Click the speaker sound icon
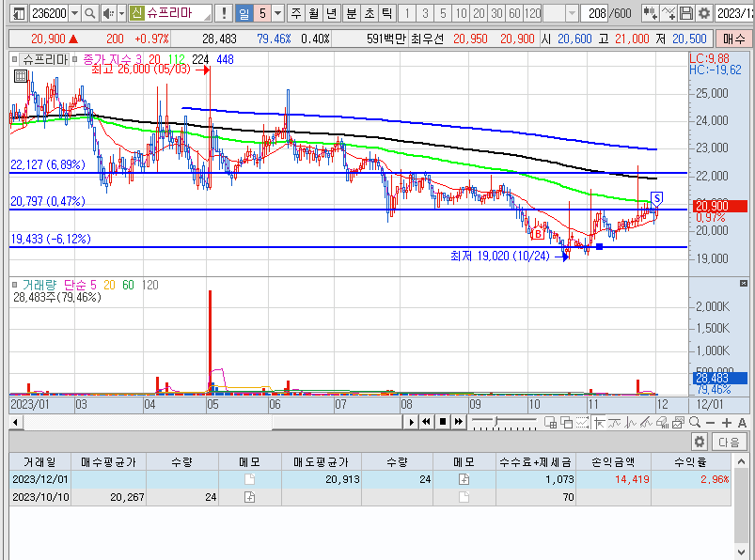 coord(108,13)
